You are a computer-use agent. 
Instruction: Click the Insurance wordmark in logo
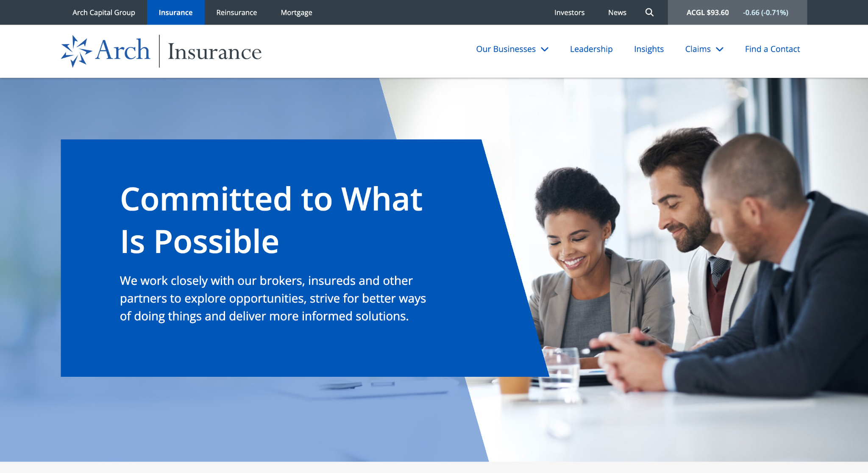click(x=215, y=52)
